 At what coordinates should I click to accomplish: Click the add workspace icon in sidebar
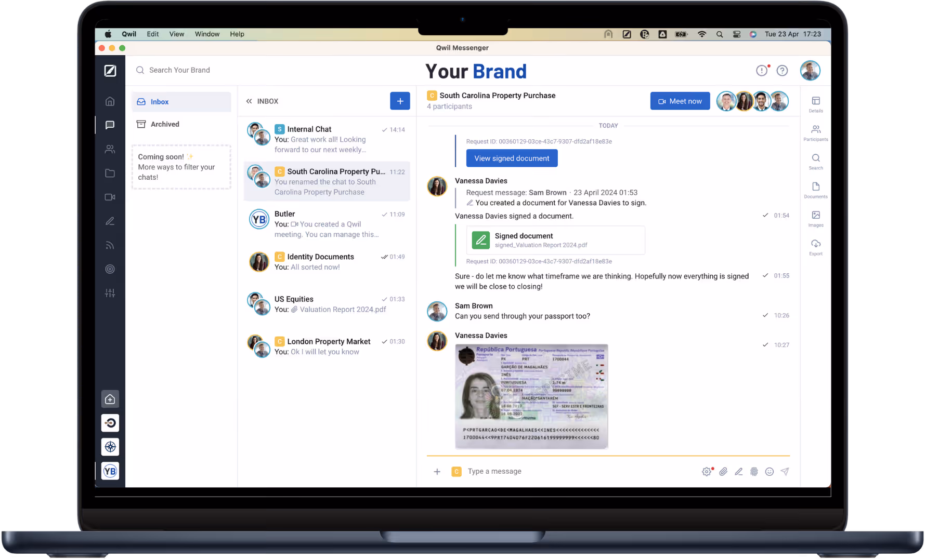tap(110, 399)
